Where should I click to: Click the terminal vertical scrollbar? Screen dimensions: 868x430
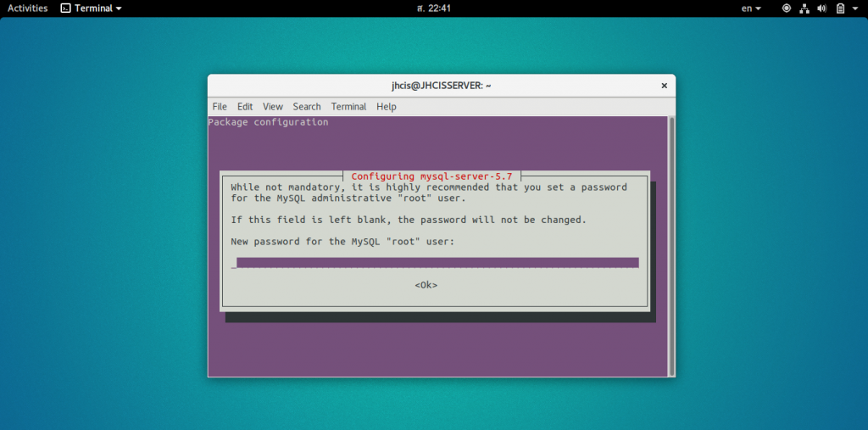click(671, 246)
